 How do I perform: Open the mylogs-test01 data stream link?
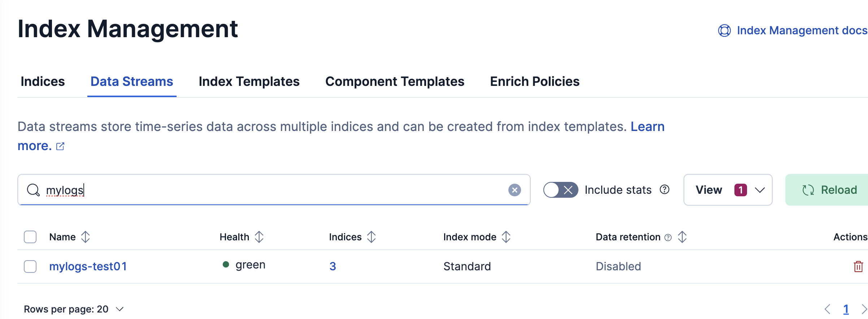(88, 266)
